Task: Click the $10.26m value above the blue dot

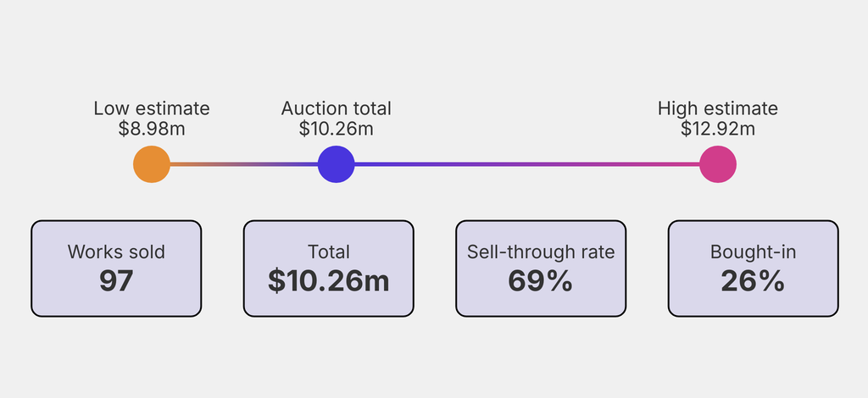Action: (337, 129)
